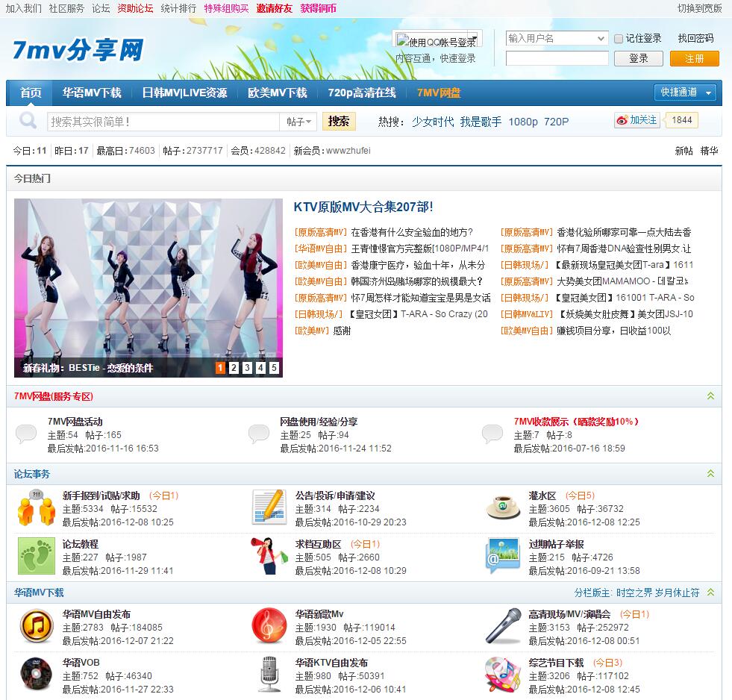Switch slideshow to slide 5

(274, 367)
